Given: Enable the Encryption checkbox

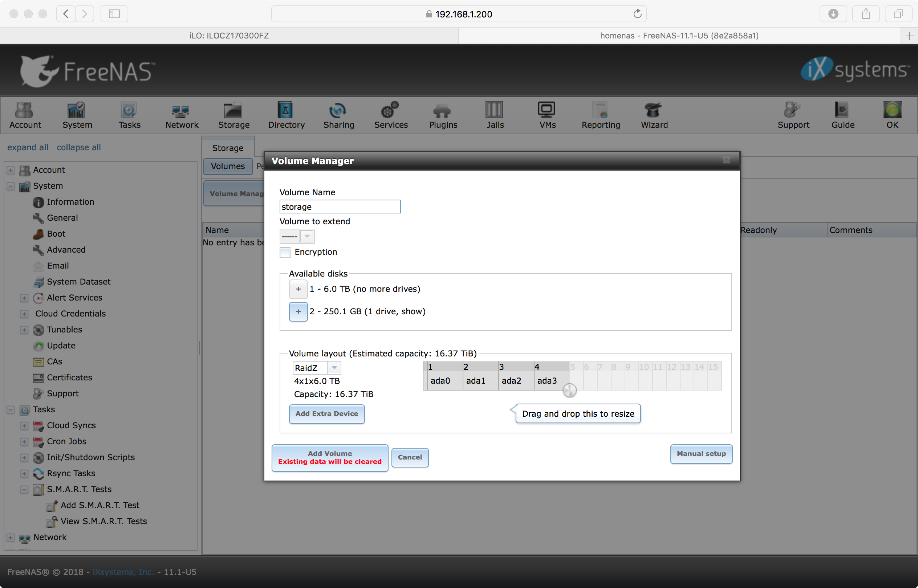Looking at the screenshot, I should (285, 252).
